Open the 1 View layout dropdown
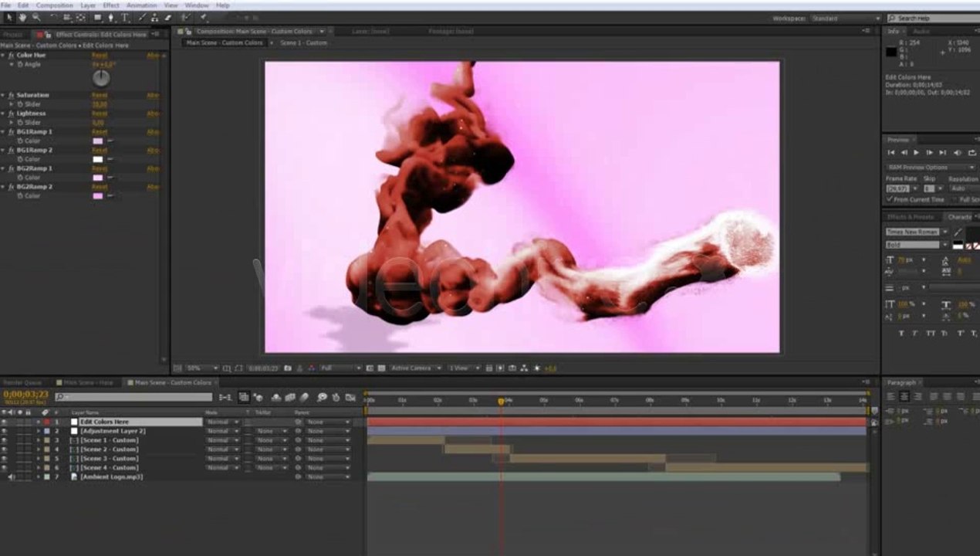The image size is (980, 556). (x=465, y=368)
